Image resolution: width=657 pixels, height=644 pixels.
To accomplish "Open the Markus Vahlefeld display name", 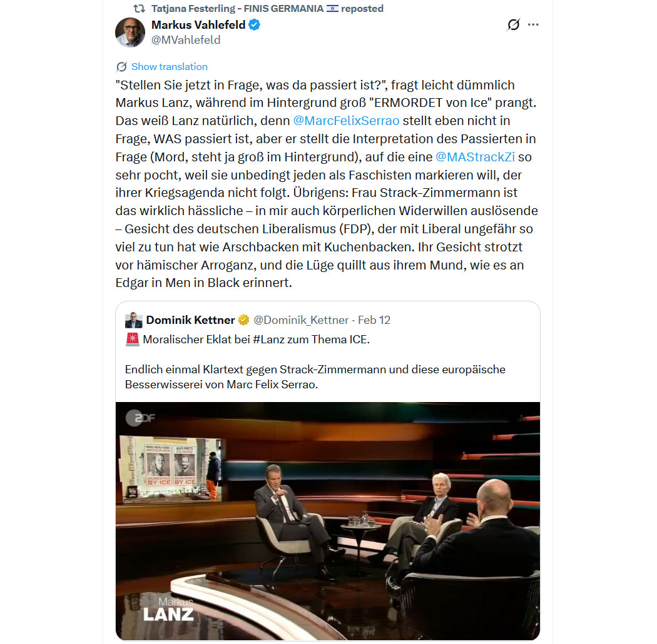I will (x=198, y=25).
